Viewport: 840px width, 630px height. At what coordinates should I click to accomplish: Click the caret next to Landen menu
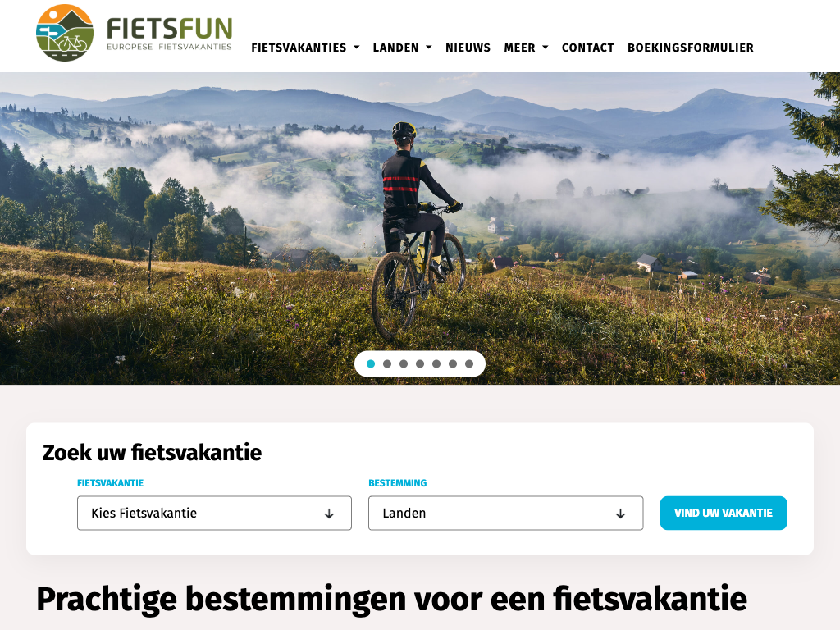428,48
